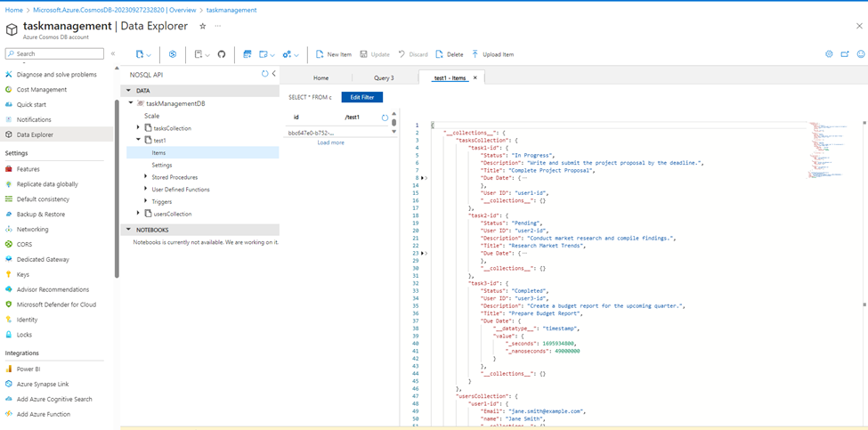Toggle the fold arrow at JSON line 8

[x=426, y=178]
